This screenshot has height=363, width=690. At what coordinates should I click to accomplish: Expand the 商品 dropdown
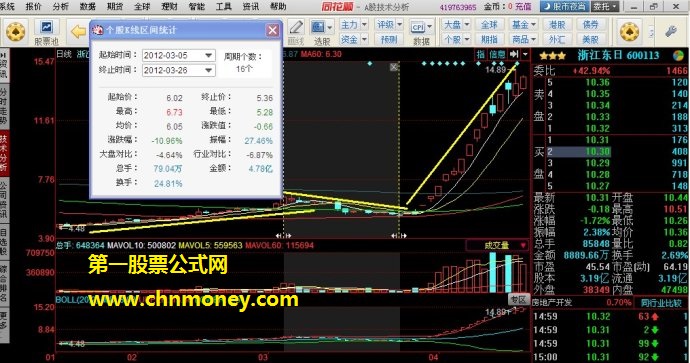(533, 39)
